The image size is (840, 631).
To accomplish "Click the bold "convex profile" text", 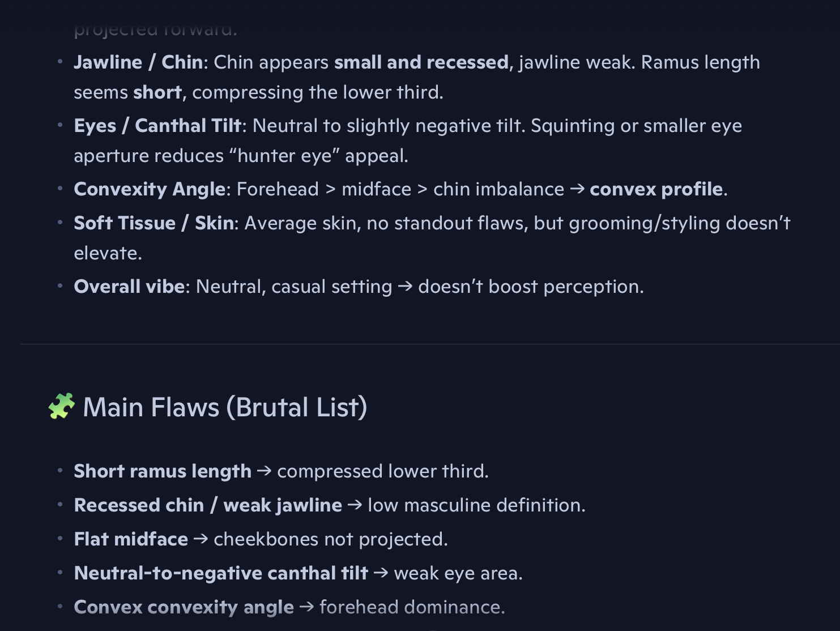I will pos(656,189).
